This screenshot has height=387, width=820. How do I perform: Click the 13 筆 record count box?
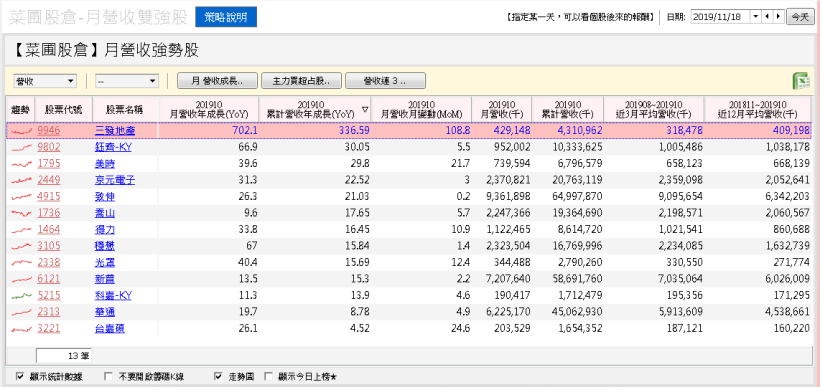(x=64, y=356)
